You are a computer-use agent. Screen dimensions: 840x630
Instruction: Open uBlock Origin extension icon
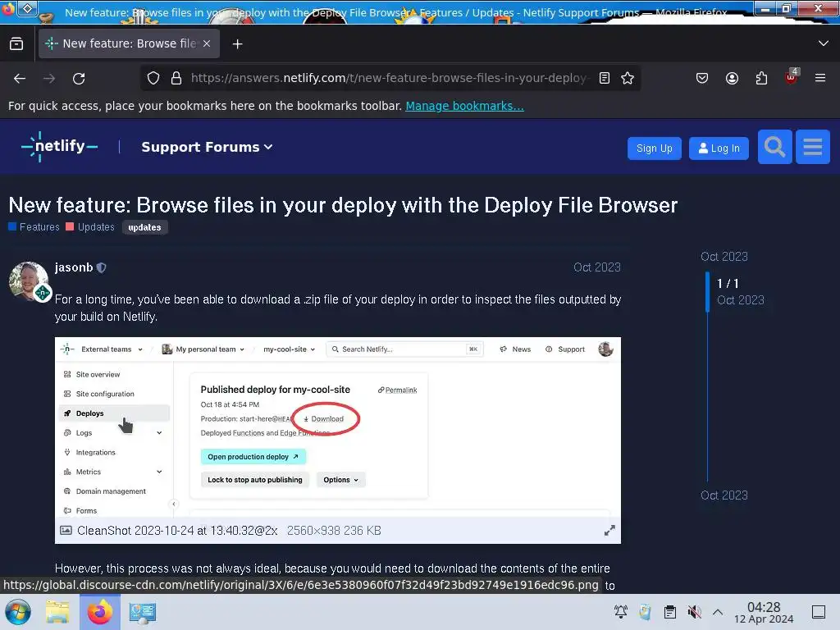point(792,76)
